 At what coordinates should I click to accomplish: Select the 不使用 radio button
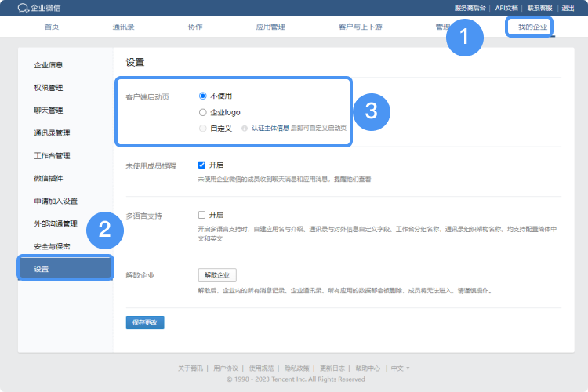(x=203, y=96)
